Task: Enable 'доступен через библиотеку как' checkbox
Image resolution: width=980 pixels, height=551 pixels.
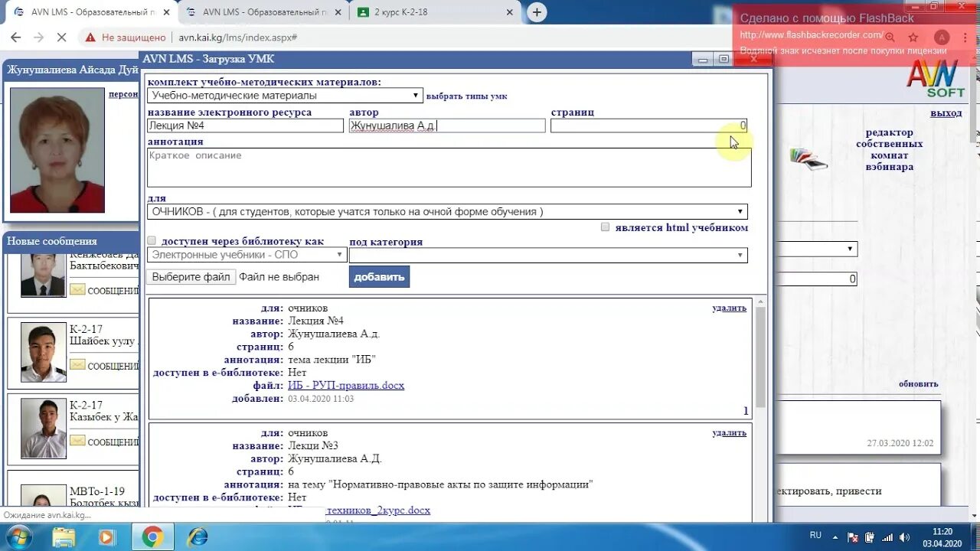Action: point(152,240)
